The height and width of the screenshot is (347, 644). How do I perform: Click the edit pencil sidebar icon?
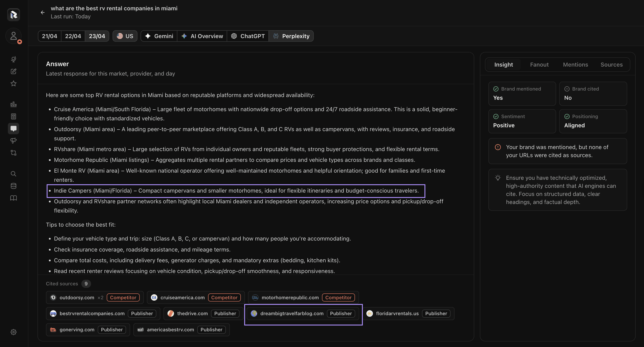click(x=13, y=71)
